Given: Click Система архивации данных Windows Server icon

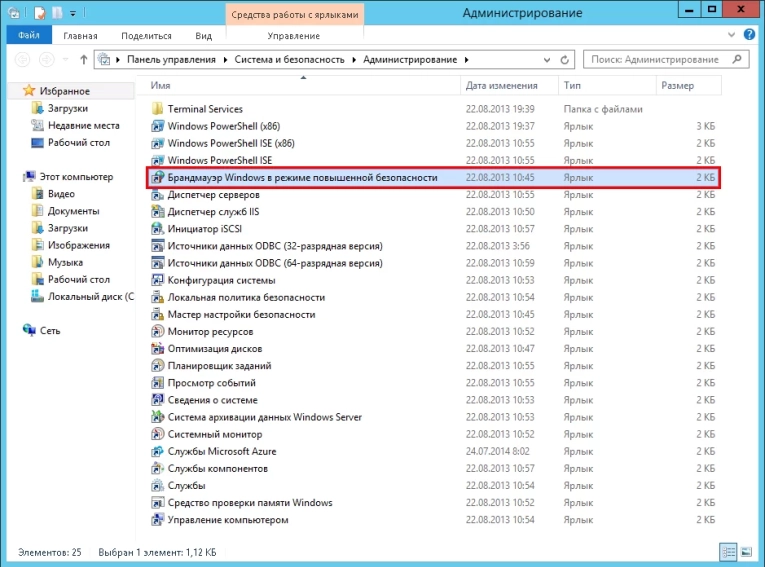Looking at the screenshot, I should click(157, 417).
